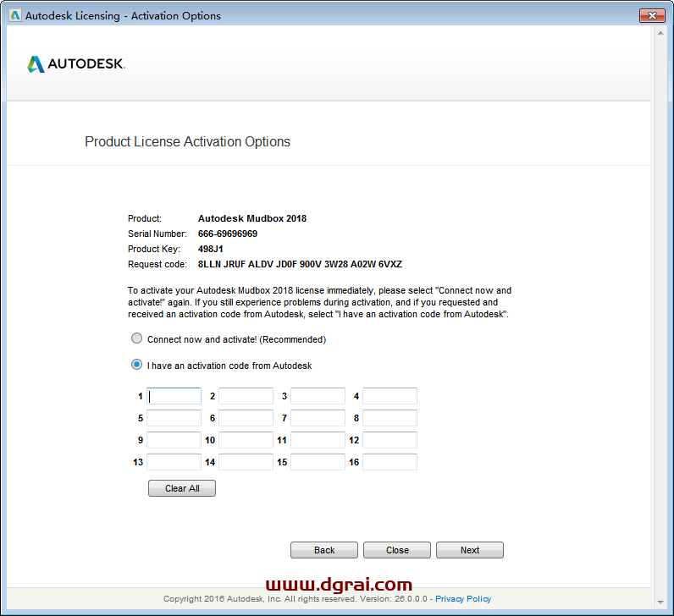
Task: Click the Autodesk logo in header
Action: (76, 64)
